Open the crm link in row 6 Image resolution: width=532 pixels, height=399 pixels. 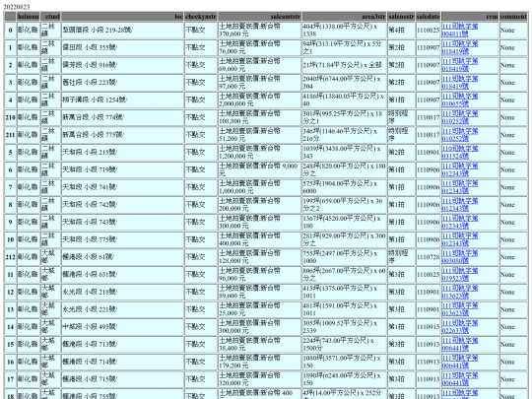tap(460, 170)
